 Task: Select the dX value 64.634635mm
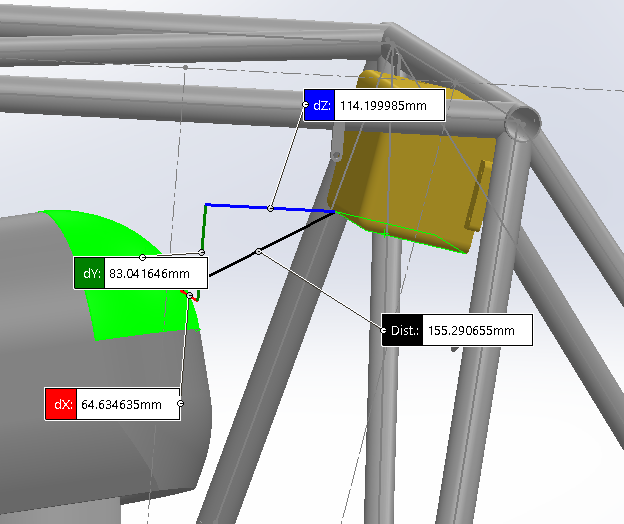click(128, 404)
